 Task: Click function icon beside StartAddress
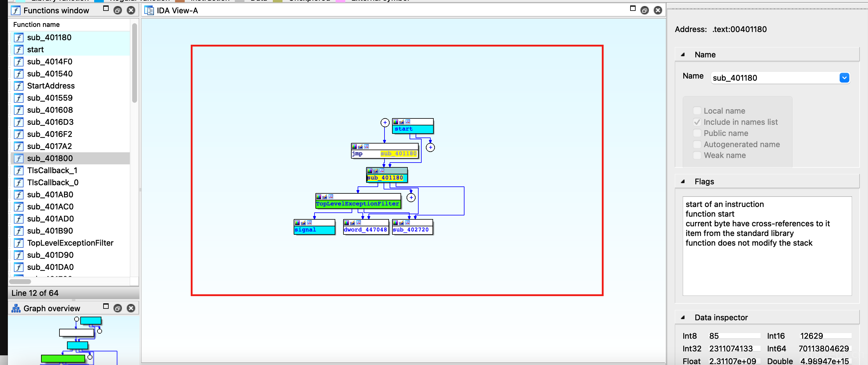click(19, 86)
